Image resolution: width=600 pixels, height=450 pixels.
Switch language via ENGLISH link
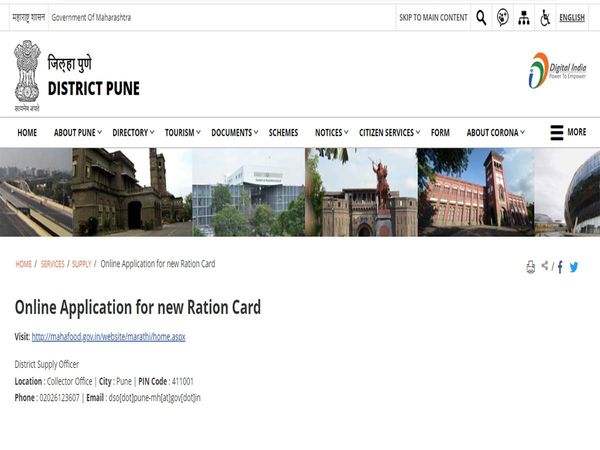click(572, 18)
